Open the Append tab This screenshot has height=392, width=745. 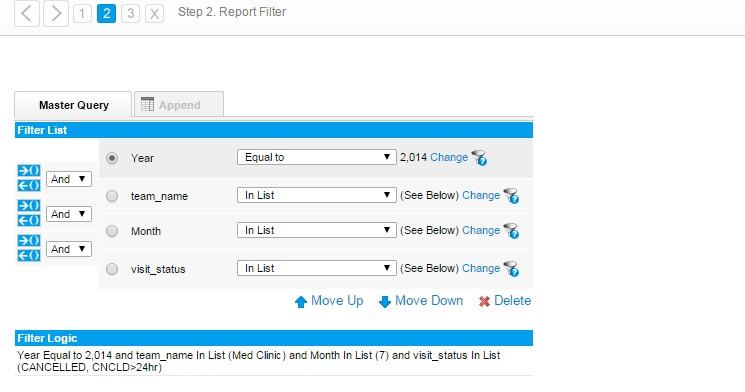pos(179,105)
